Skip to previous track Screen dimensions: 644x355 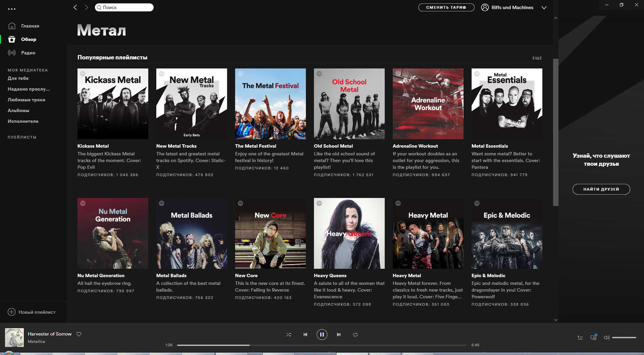coord(305,334)
